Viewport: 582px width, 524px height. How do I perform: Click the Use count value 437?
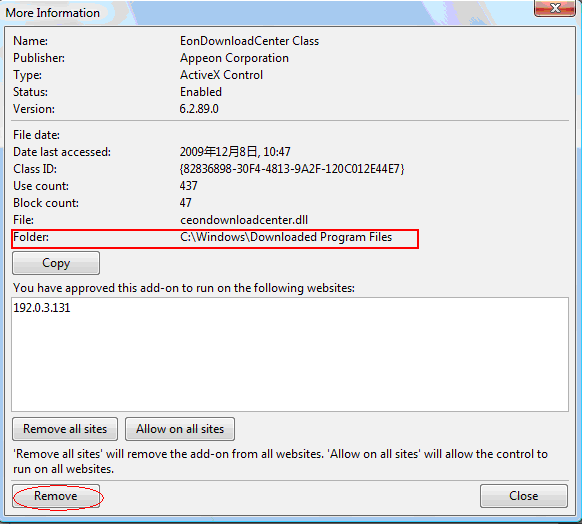pyautogui.click(x=189, y=186)
